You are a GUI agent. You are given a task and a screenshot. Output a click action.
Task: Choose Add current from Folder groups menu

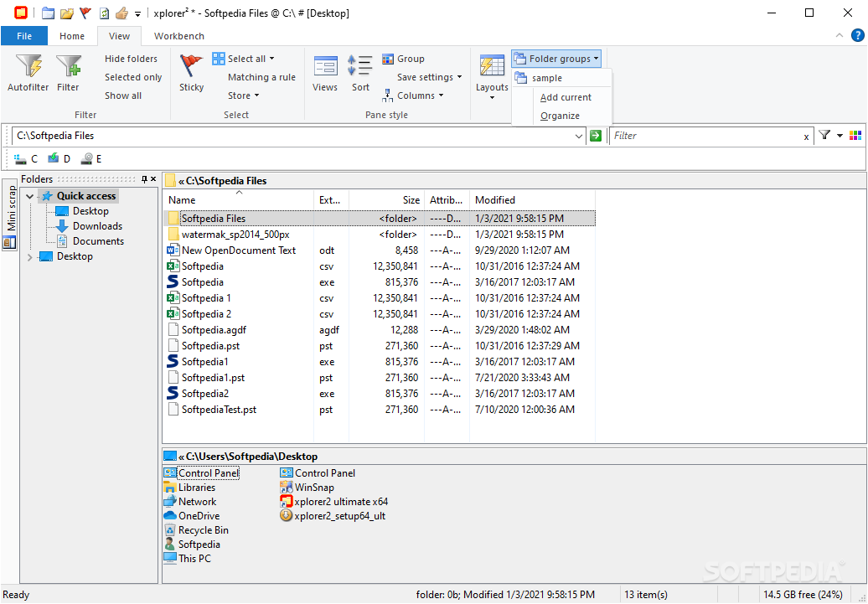pos(566,97)
